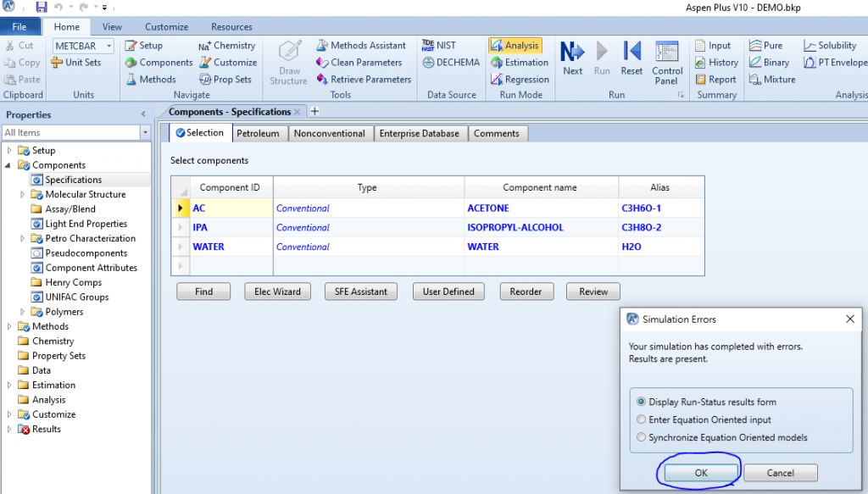Open the Chemistry navigation item
This screenshot has width=868, height=494.
pyautogui.click(x=227, y=46)
